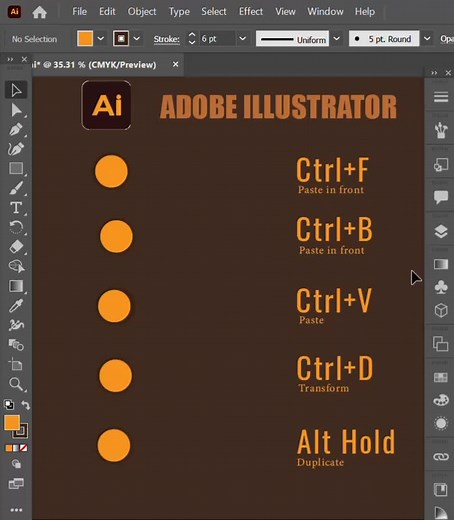Click the stroke weight stepper arrows
Viewport: 454px width, 520px height.
[x=192, y=39]
